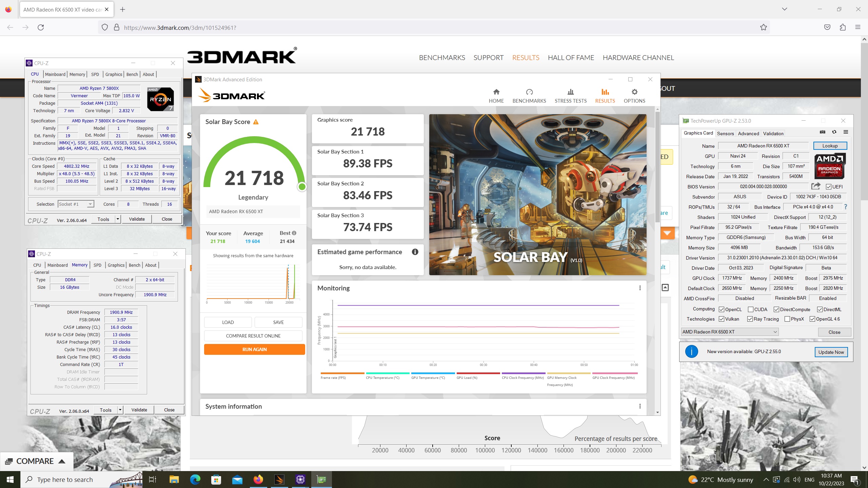Expand the COMPARE panel arrow
The width and height of the screenshot is (868, 488).
tap(62, 461)
